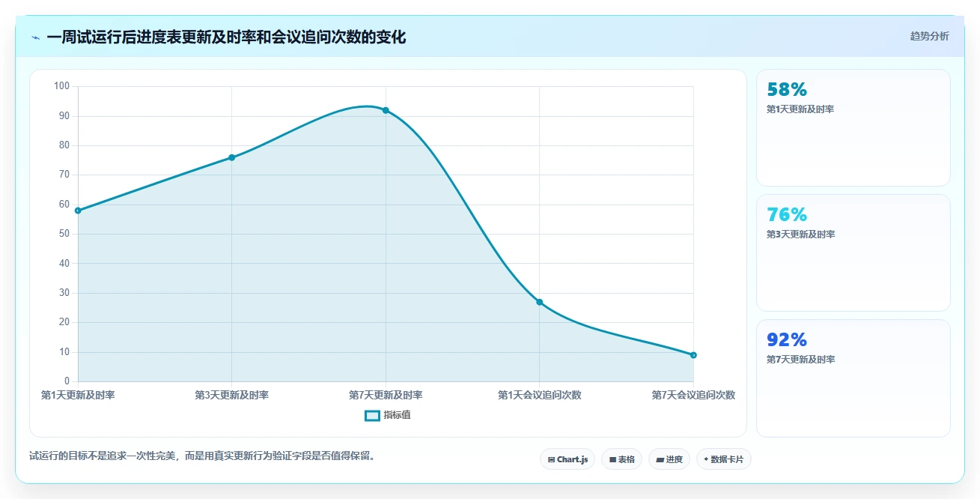Click the 指标值 legend color box
980x499 pixels.
pyautogui.click(x=372, y=415)
